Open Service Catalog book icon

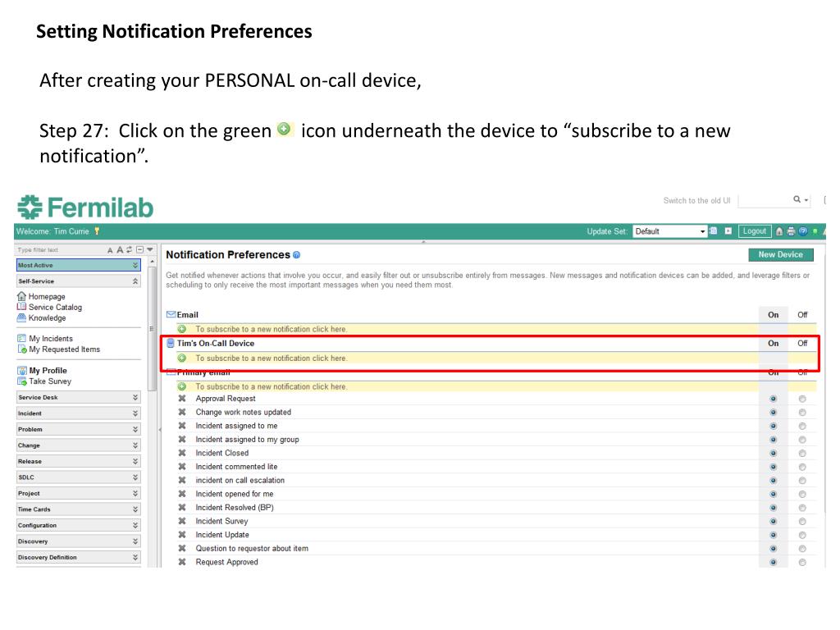(21, 307)
